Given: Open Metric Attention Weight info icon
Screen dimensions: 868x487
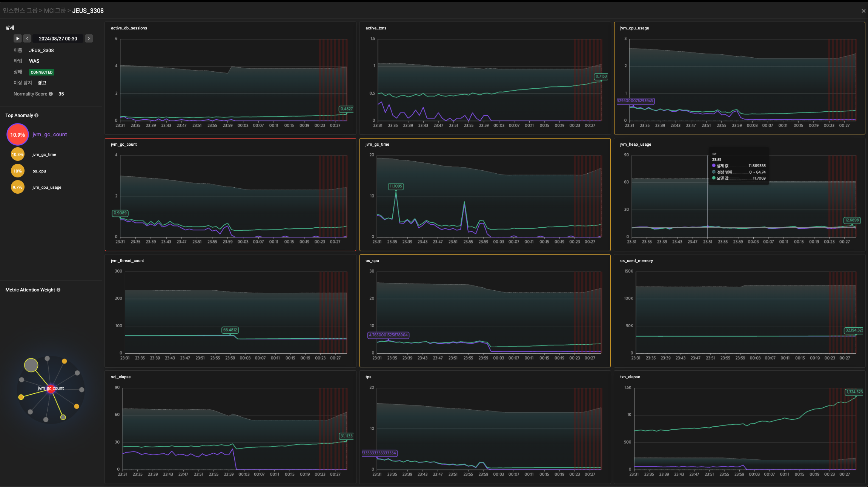Looking at the screenshot, I should (58, 290).
